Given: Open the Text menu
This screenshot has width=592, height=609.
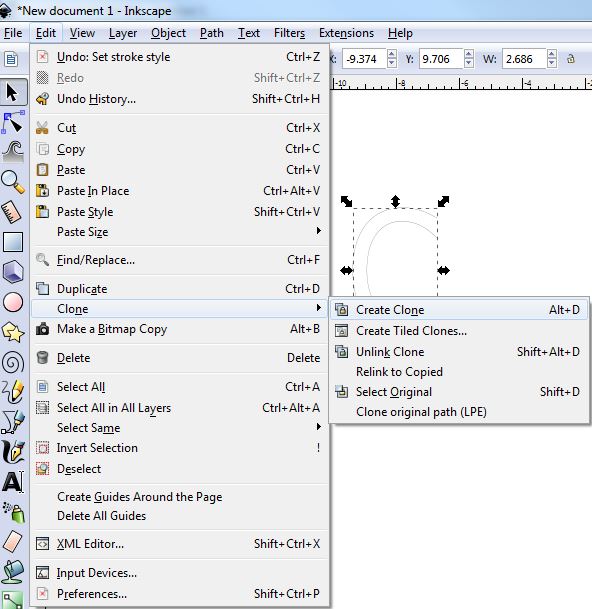Looking at the screenshot, I should (x=249, y=33).
